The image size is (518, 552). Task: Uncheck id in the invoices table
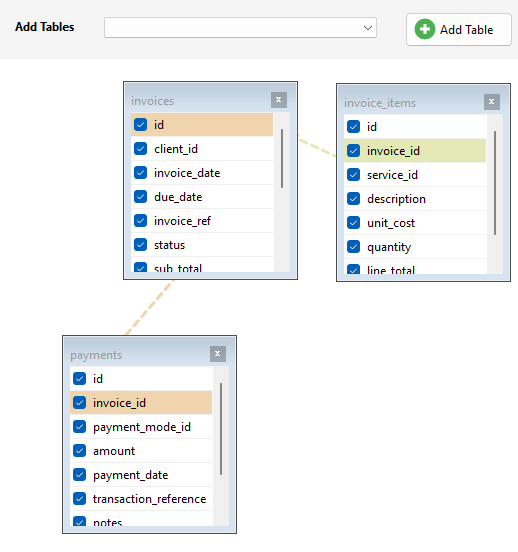point(141,125)
